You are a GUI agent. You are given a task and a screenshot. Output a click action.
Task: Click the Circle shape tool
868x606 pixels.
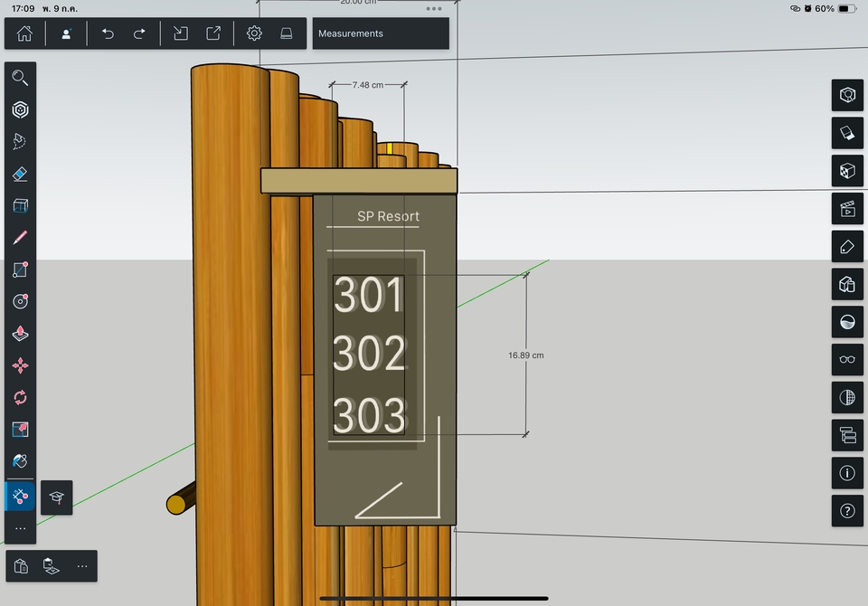click(20, 301)
